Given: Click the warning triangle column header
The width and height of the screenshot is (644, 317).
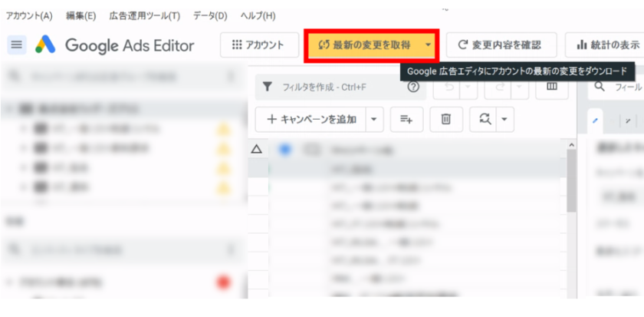Looking at the screenshot, I should 257,149.
